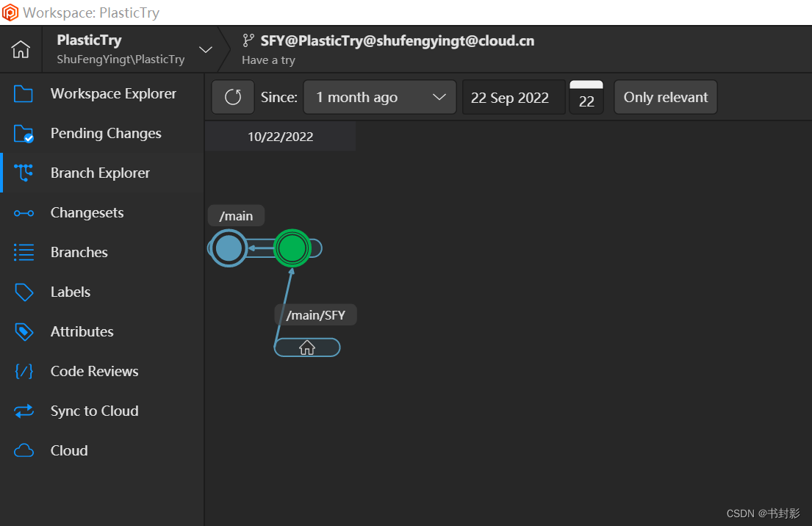This screenshot has width=812, height=526.
Task: Click the home workspace marker on /main/SFY
Action: pos(307,347)
